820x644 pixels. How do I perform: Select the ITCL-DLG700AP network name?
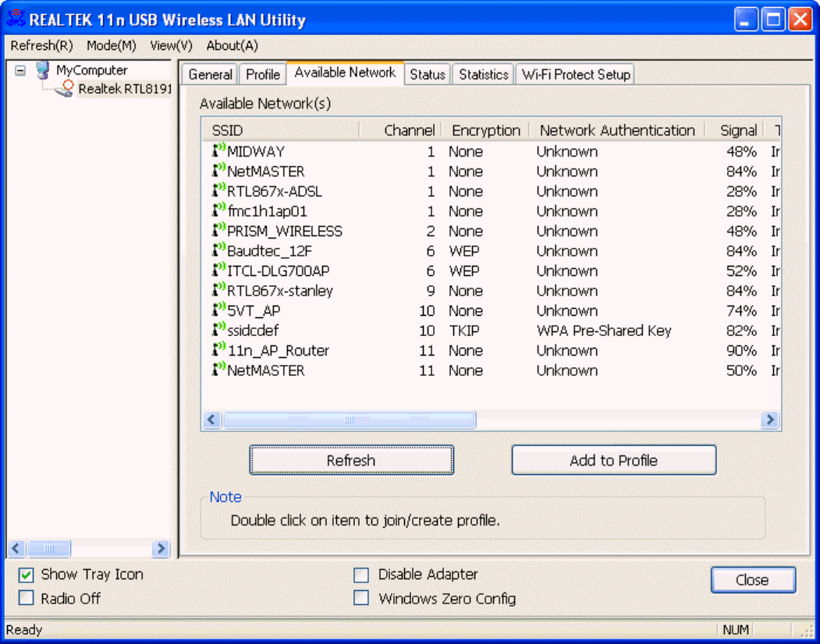click(x=279, y=271)
